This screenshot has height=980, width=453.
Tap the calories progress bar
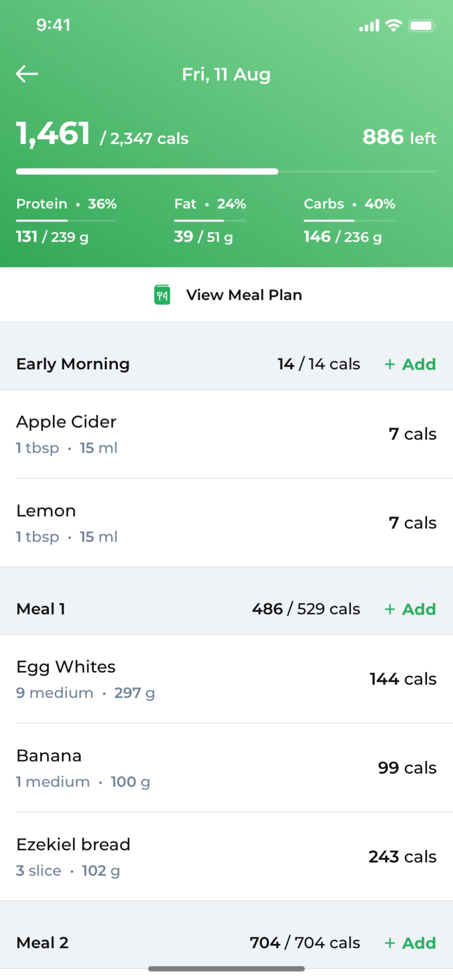[226, 171]
